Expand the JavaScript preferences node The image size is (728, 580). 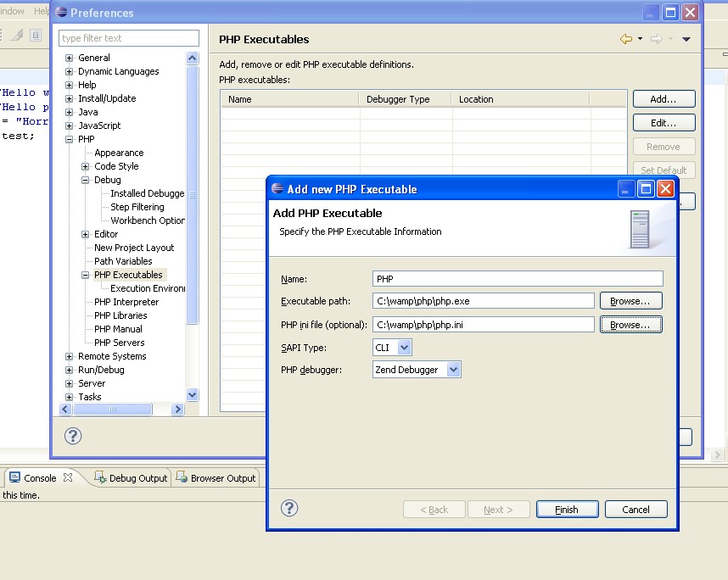tap(70, 125)
